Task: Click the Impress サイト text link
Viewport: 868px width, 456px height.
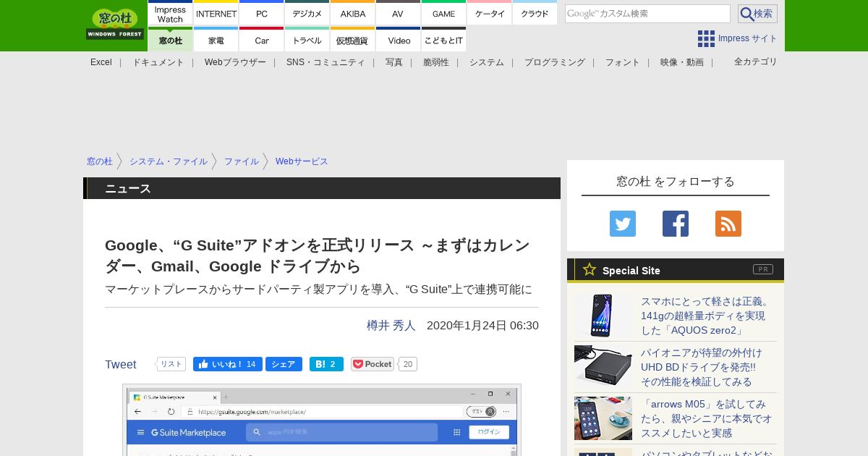Action: [748, 38]
